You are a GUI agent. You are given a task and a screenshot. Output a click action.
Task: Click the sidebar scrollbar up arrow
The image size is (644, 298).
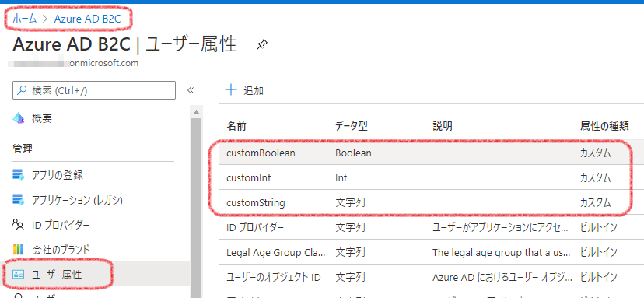(x=196, y=112)
